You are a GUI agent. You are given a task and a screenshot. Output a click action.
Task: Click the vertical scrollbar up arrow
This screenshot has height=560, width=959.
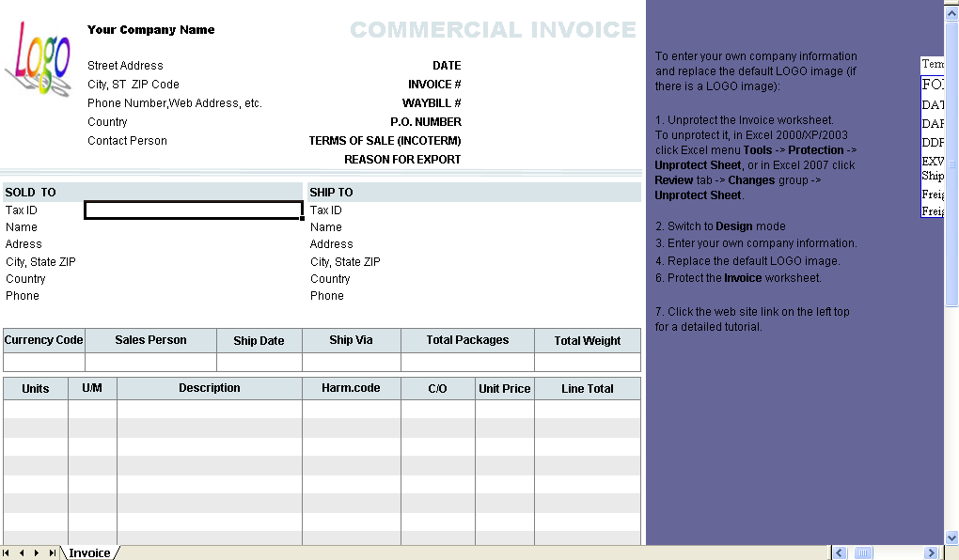(x=951, y=13)
